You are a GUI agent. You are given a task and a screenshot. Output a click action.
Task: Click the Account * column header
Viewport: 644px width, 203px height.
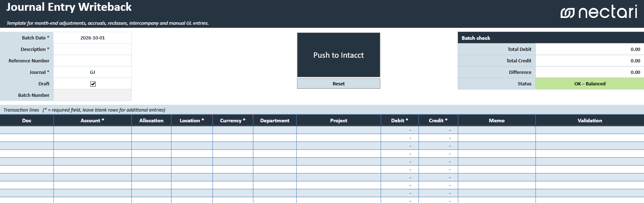(x=92, y=121)
